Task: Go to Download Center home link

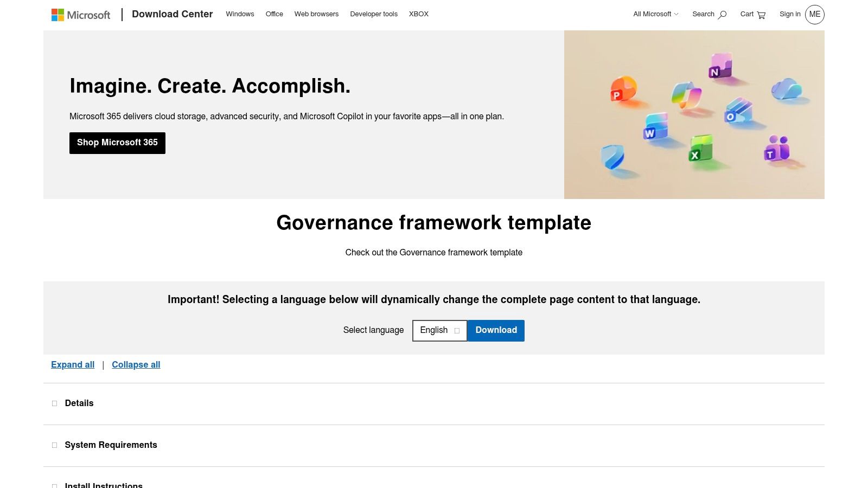Action: coord(172,15)
